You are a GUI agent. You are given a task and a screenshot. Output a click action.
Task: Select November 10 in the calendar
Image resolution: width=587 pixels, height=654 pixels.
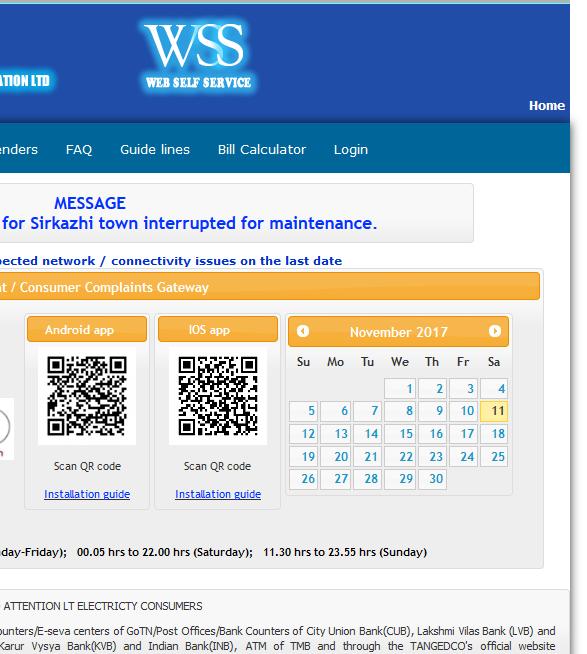(463, 411)
